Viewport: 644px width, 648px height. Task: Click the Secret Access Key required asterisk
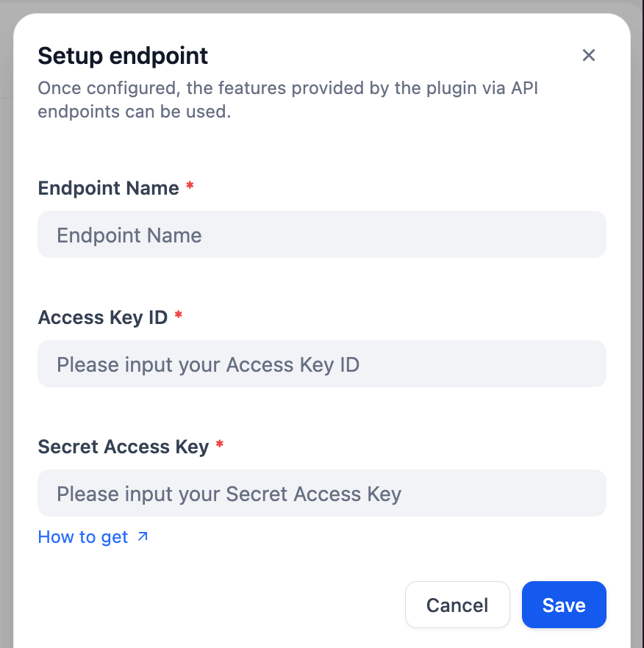220,445
